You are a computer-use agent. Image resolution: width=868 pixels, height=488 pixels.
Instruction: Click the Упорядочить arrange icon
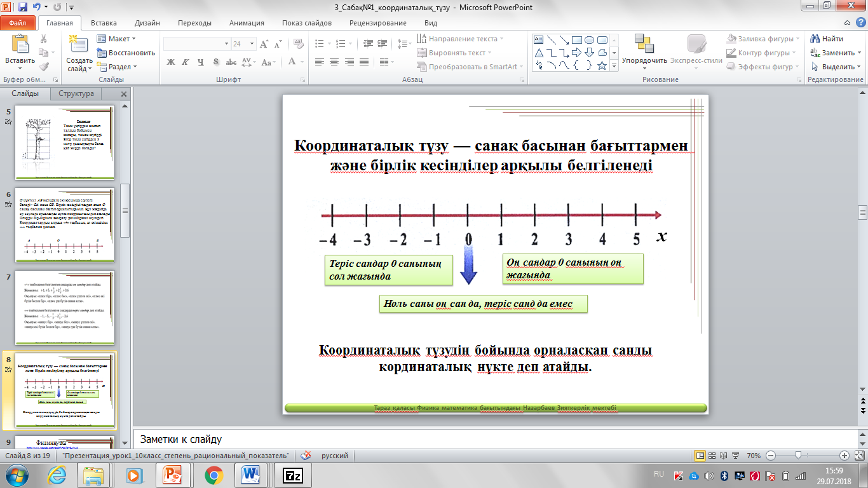pos(644,44)
